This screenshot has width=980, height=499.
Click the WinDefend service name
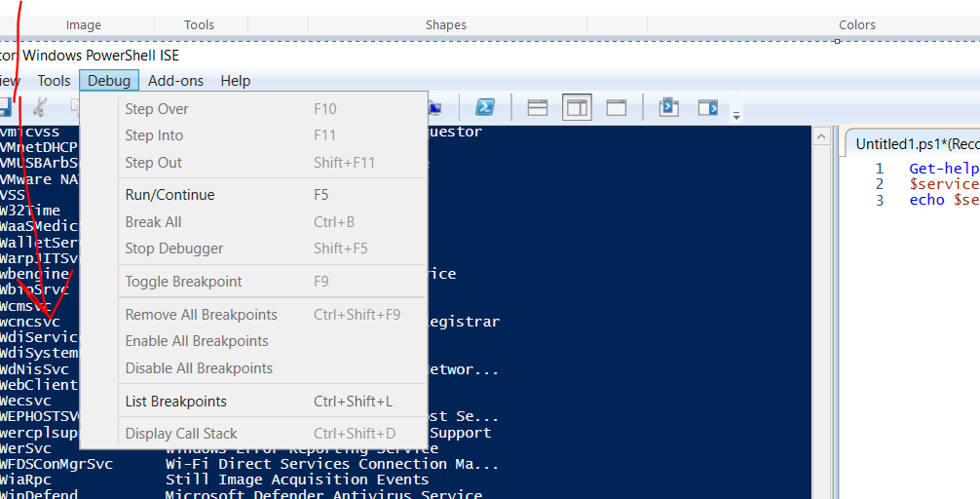39,495
